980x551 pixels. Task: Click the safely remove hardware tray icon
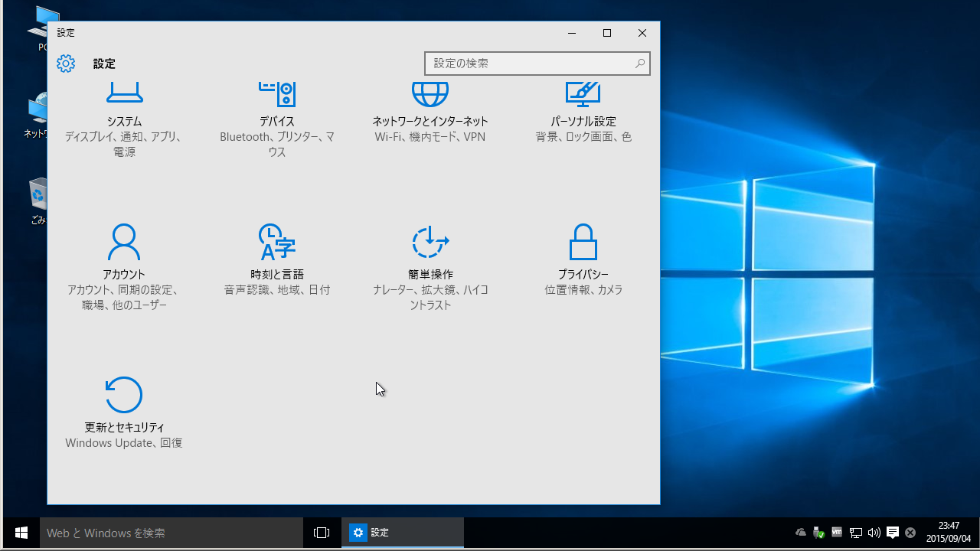click(x=819, y=533)
